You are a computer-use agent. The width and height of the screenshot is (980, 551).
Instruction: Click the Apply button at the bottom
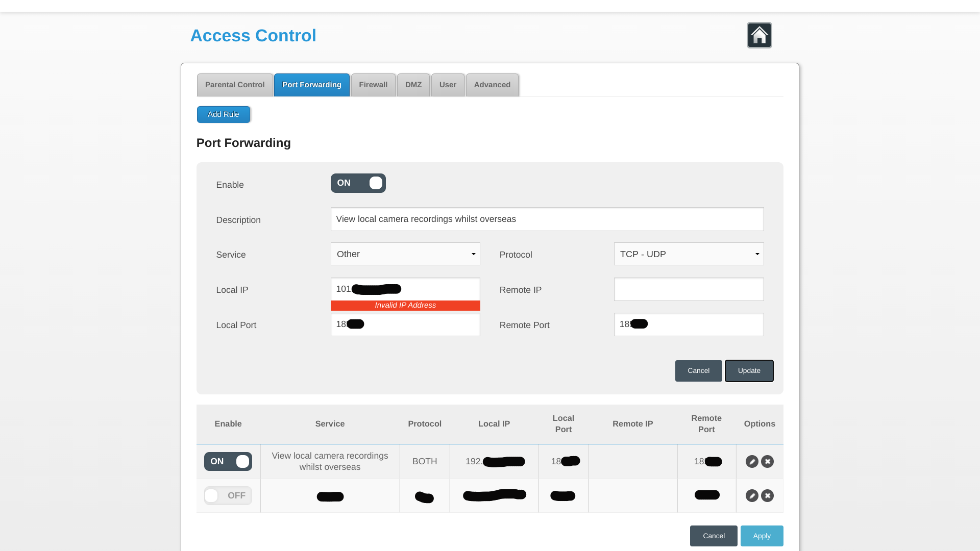(x=762, y=536)
